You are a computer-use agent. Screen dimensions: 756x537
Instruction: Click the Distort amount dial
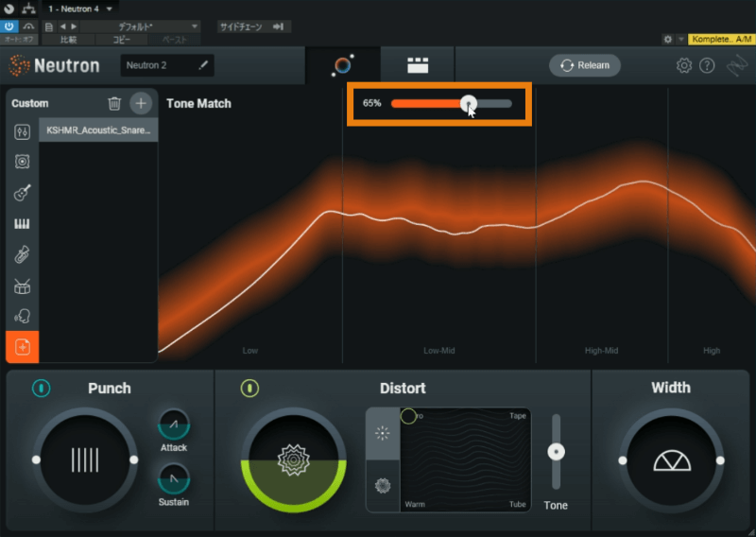pos(294,459)
